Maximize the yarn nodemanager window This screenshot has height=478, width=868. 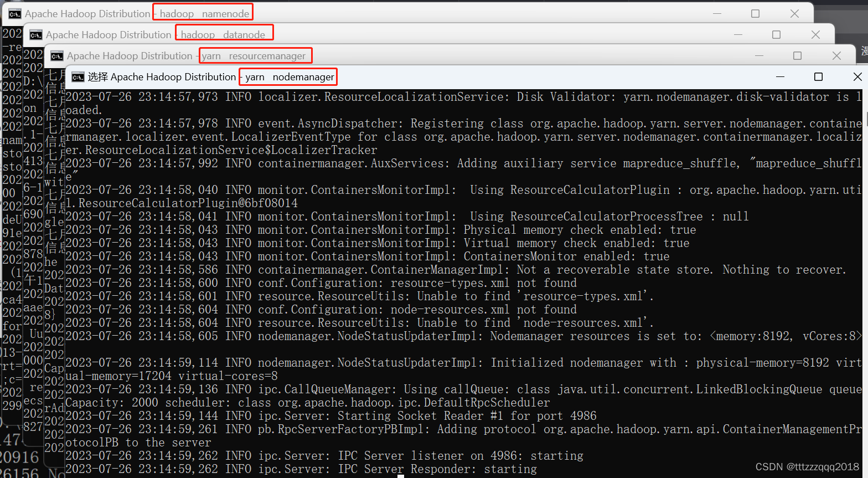click(819, 77)
